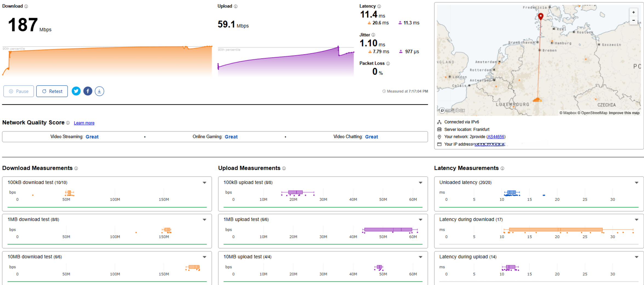Viewport: 644px width, 285px height.
Task: Expand the 1MB upload test panel
Action: pyautogui.click(x=420, y=220)
